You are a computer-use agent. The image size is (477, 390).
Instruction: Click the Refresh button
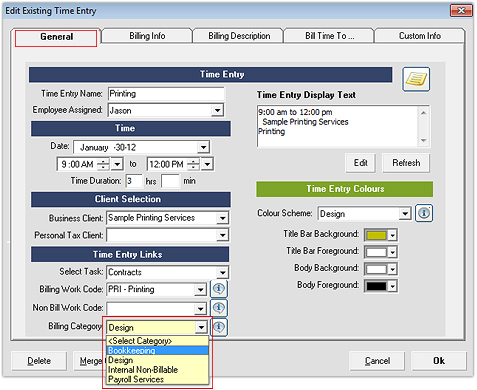click(406, 163)
